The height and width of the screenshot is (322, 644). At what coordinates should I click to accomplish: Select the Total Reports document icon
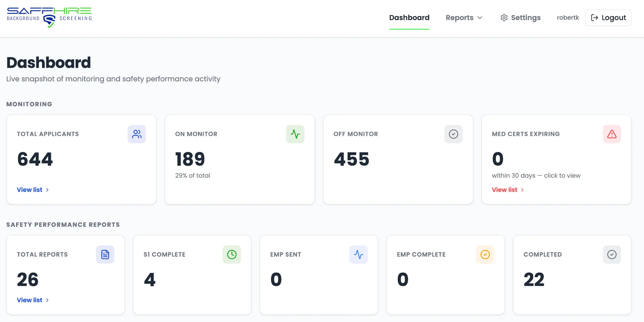(105, 254)
